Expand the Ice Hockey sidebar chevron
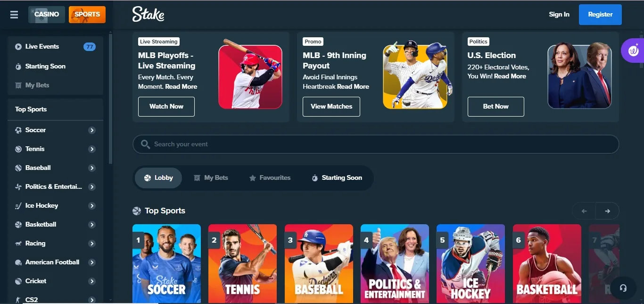Image resolution: width=644 pixels, height=304 pixels. coord(92,206)
